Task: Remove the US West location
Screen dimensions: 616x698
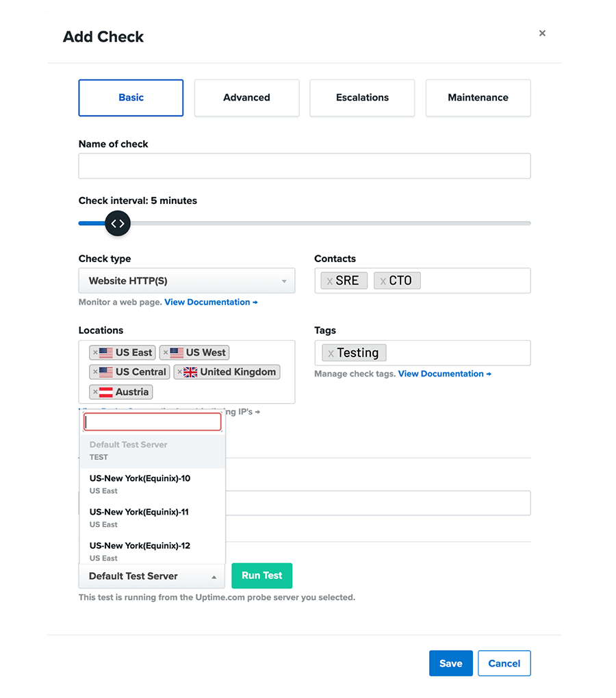Action: (166, 352)
